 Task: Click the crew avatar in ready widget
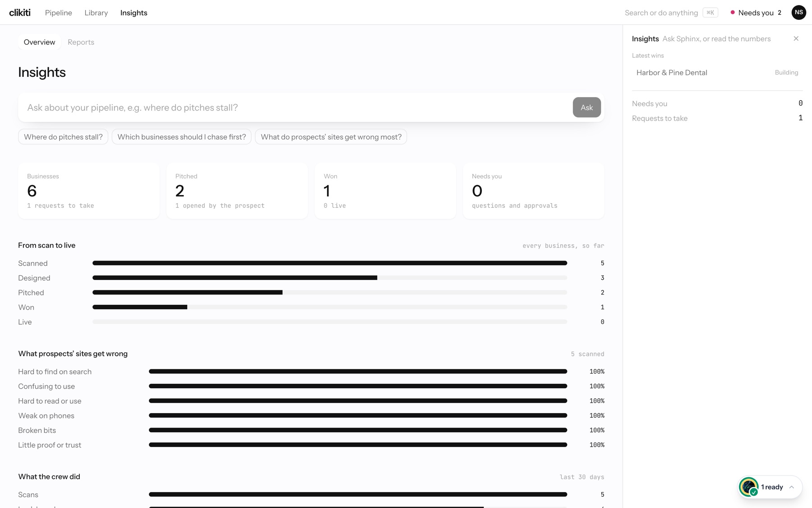point(749,487)
